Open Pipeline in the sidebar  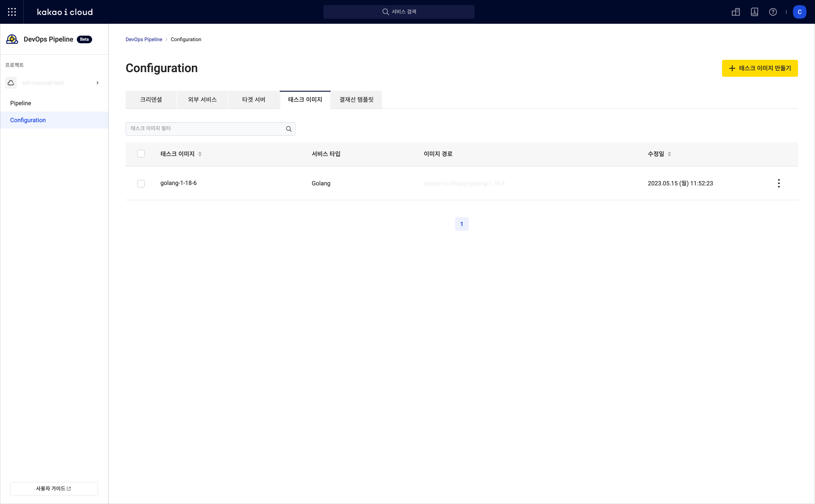click(x=54, y=103)
